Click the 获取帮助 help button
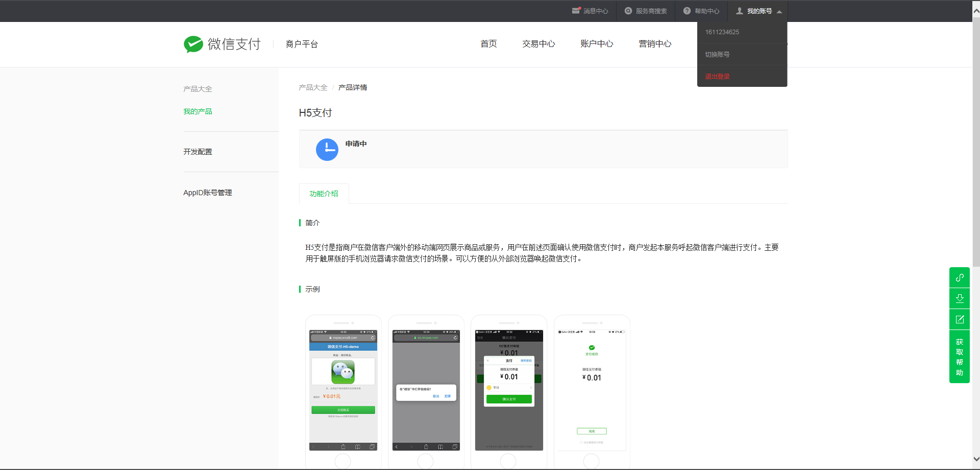This screenshot has height=470, width=980. click(960, 357)
